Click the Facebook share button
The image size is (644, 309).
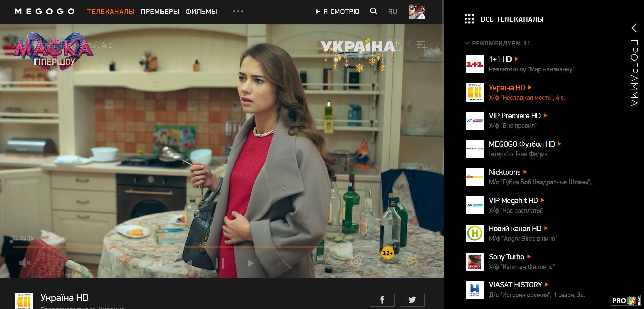point(382,300)
